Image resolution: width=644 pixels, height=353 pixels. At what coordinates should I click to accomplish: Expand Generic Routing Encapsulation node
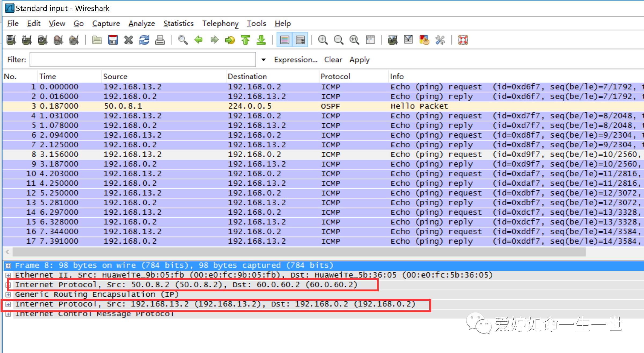8,295
